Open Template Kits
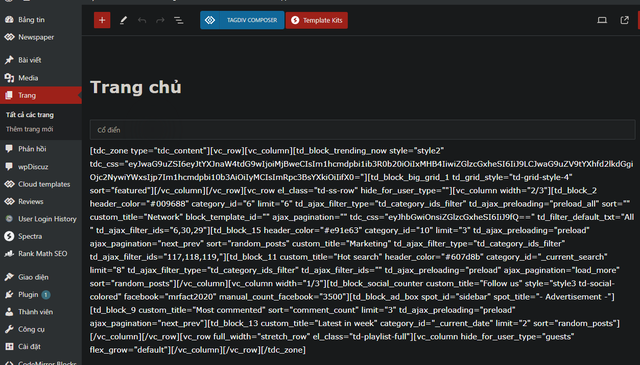Viewport: 640px width, 365px height. pos(317,20)
